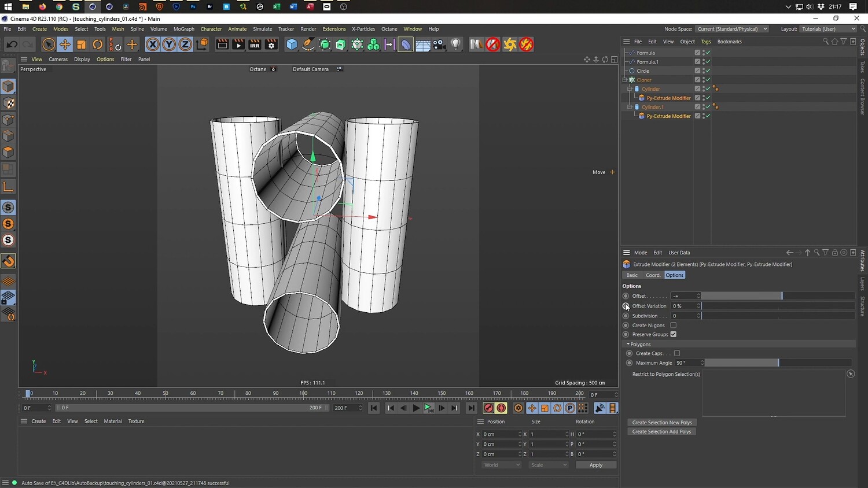Switch to the Coord. tab

click(653, 275)
